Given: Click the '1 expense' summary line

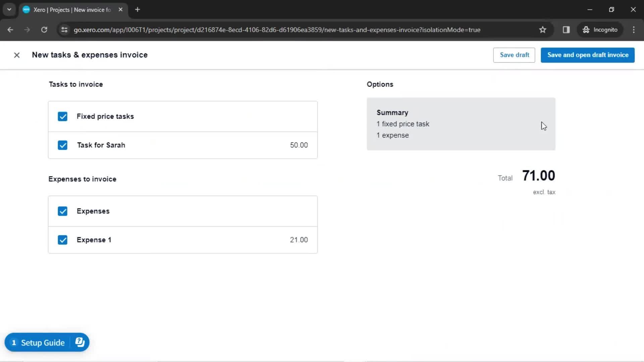Looking at the screenshot, I should [x=393, y=135].
